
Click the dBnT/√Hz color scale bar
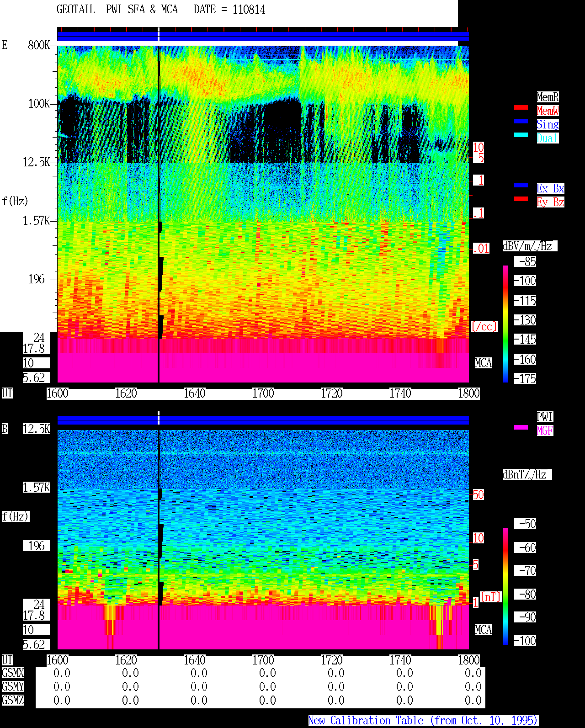click(x=505, y=586)
